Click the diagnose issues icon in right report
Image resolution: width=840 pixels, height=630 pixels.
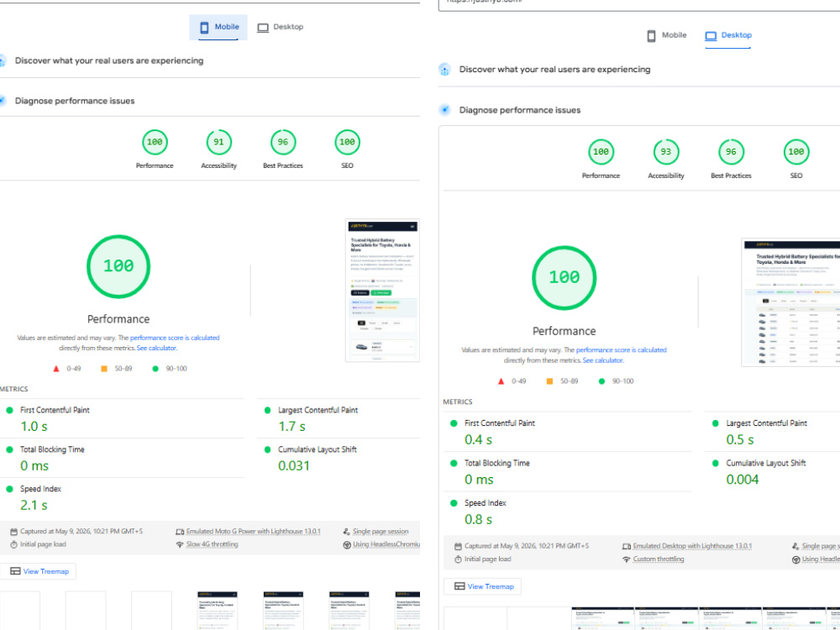coord(444,110)
